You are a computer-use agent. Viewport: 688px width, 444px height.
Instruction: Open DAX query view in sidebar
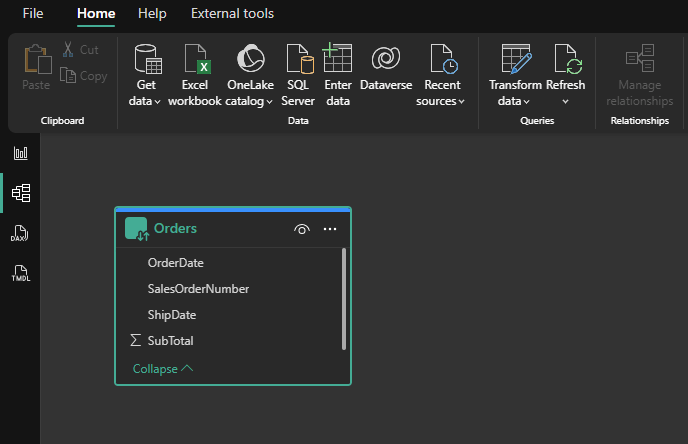tap(20, 234)
